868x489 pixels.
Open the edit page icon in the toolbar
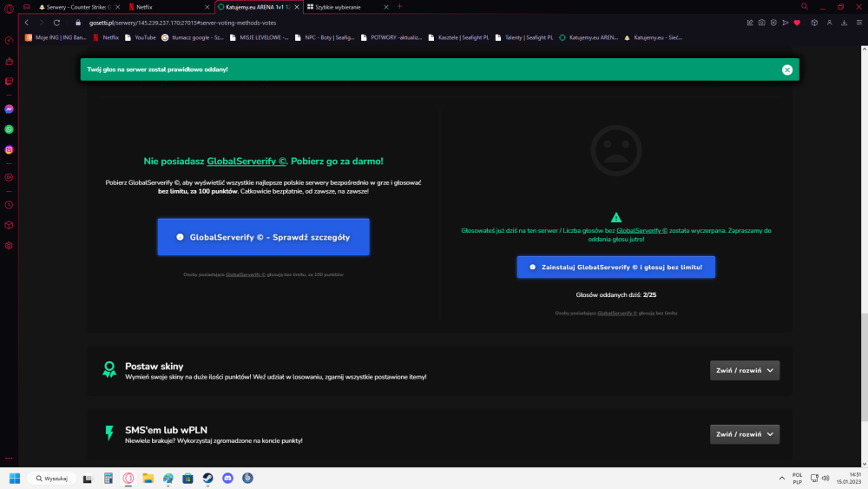750,23
